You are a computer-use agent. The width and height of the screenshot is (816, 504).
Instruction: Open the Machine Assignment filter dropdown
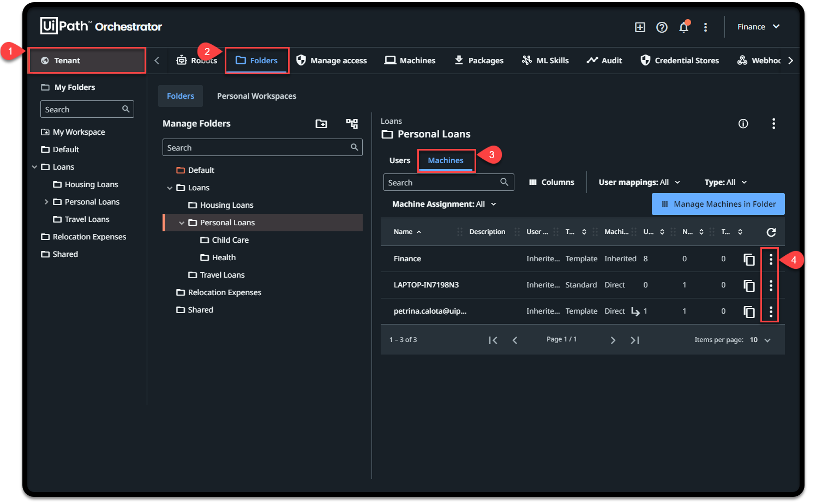click(444, 204)
